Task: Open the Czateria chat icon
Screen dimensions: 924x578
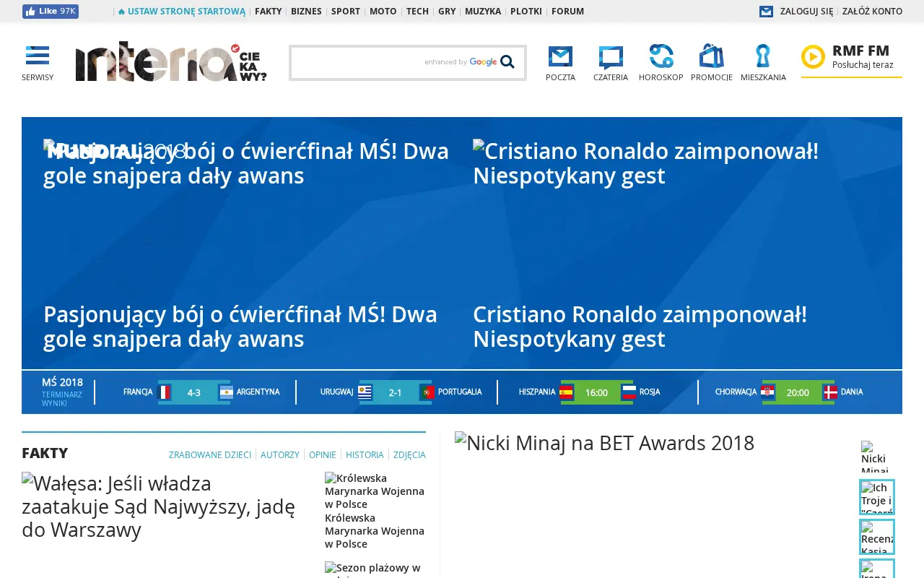Action: click(x=611, y=56)
